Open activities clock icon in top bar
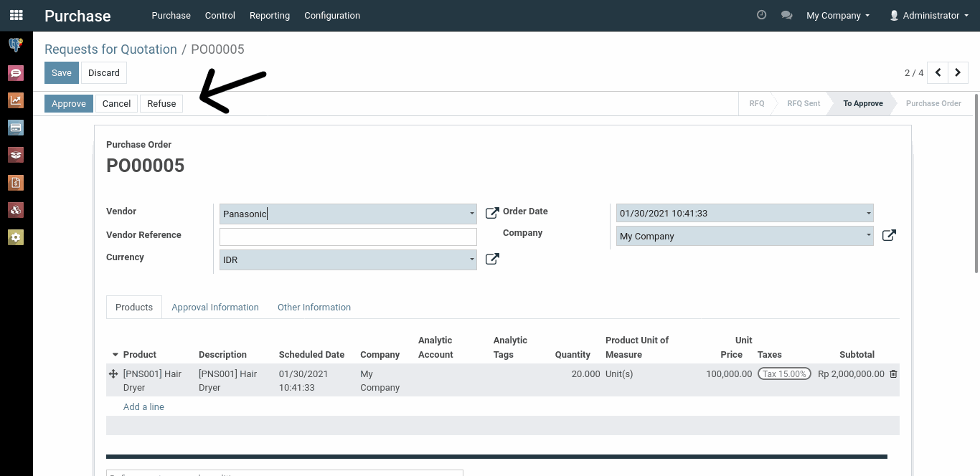This screenshot has width=980, height=476. 762,15
